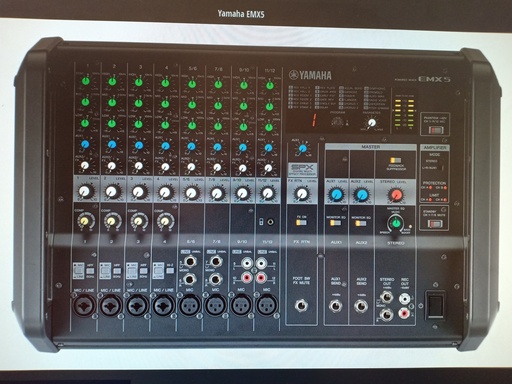Click the AUX1 knob above SPX label
This screenshot has height=384, width=512.
[302, 149]
